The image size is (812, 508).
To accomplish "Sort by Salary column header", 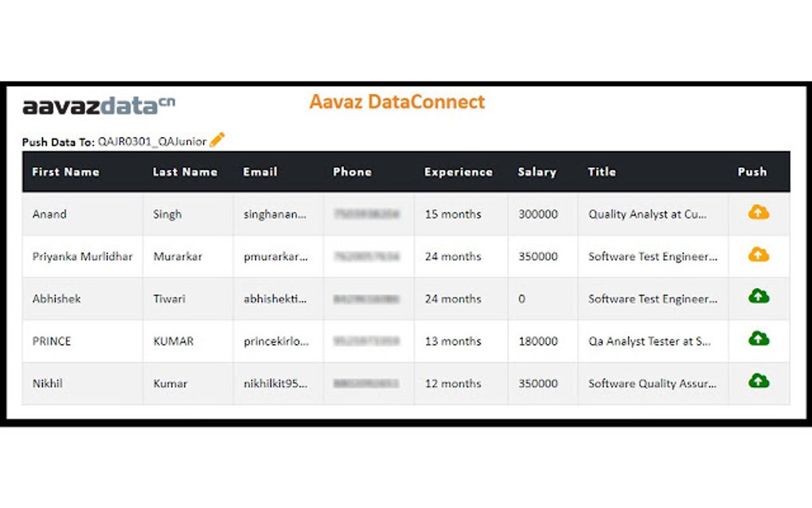I will coord(537,172).
